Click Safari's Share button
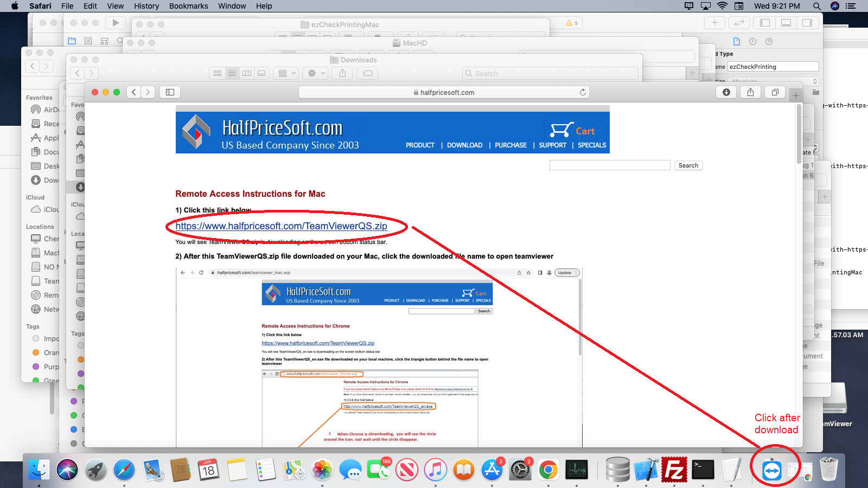 click(751, 92)
